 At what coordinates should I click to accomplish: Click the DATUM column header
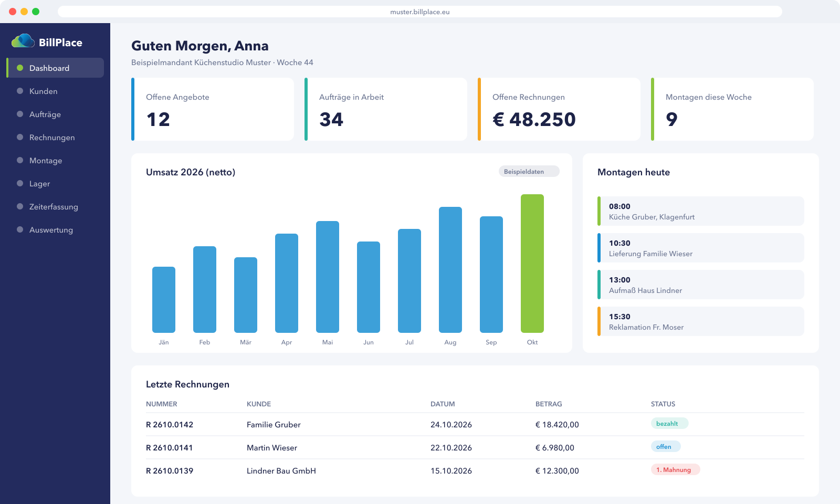(x=443, y=404)
